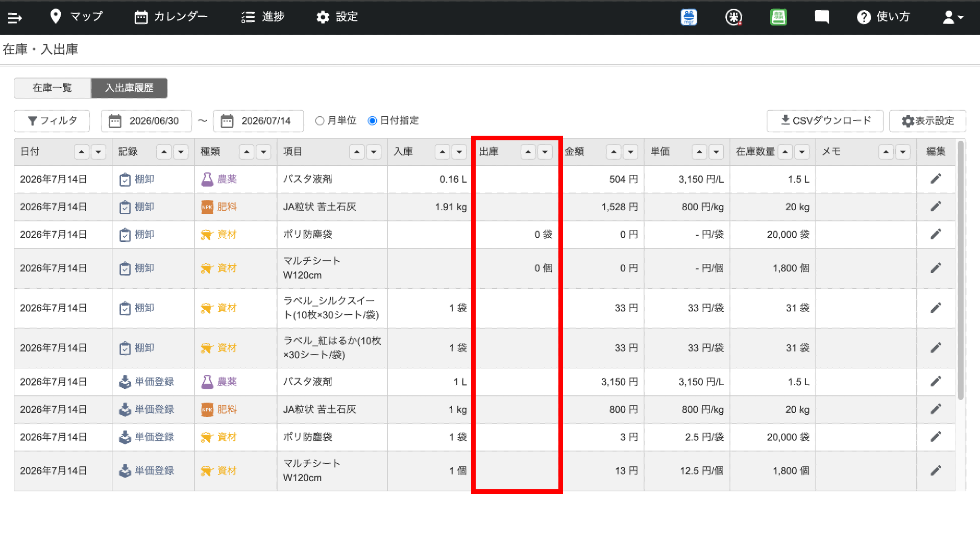Click the end date field 2026/07/14
The width and height of the screenshot is (980, 551).
(x=259, y=121)
